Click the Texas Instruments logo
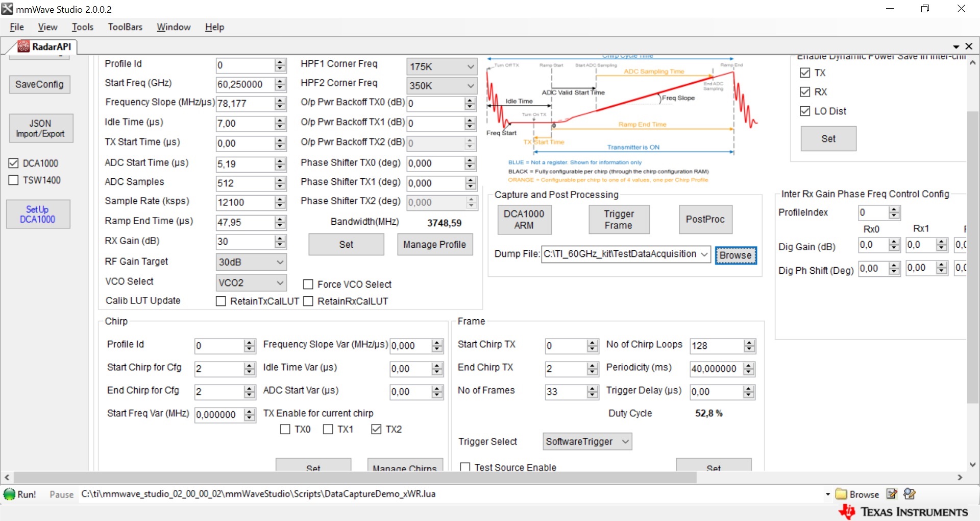This screenshot has width=980, height=521. point(903,512)
